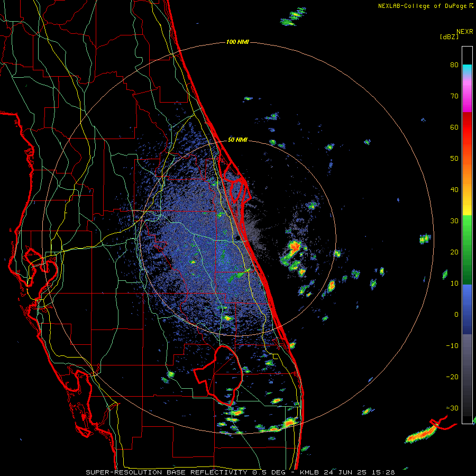Click the -10 value on the dBZ scale
Viewport: 476px width, 476px height.
[x=452, y=346]
